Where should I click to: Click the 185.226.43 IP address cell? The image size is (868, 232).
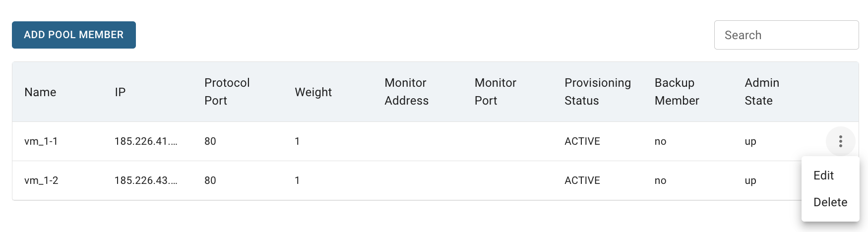point(146,180)
